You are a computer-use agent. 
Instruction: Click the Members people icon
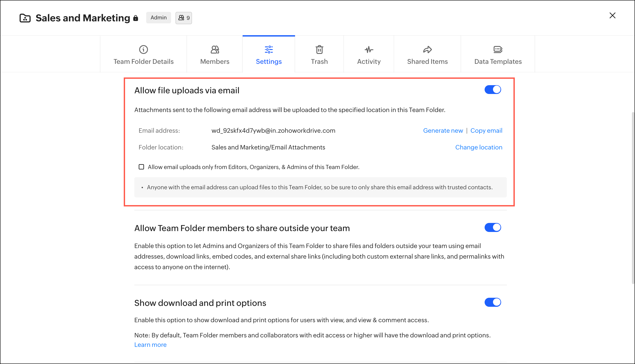(x=215, y=50)
